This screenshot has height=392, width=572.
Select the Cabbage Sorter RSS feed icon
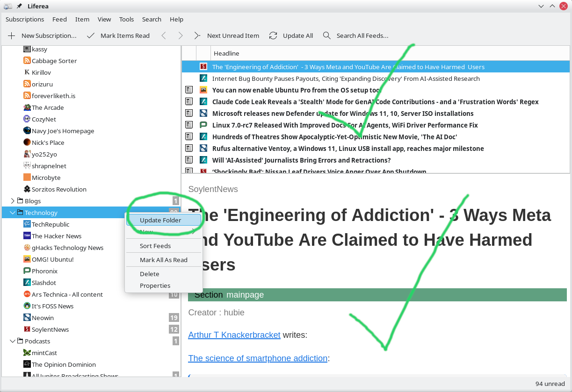(x=28, y=61)
